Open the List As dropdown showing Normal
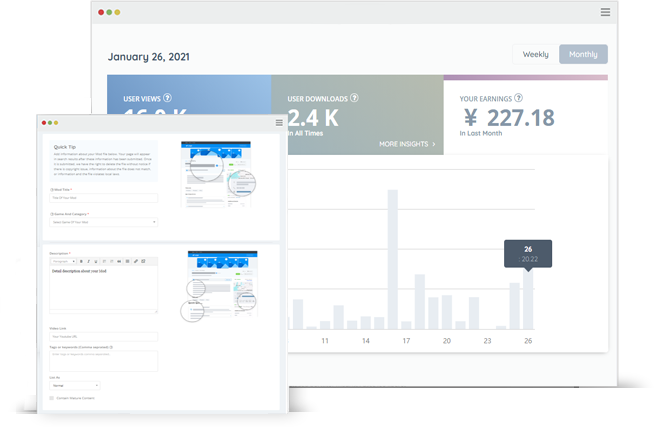The height and width of the screenshot is (427, 654). tap(75, 385)
